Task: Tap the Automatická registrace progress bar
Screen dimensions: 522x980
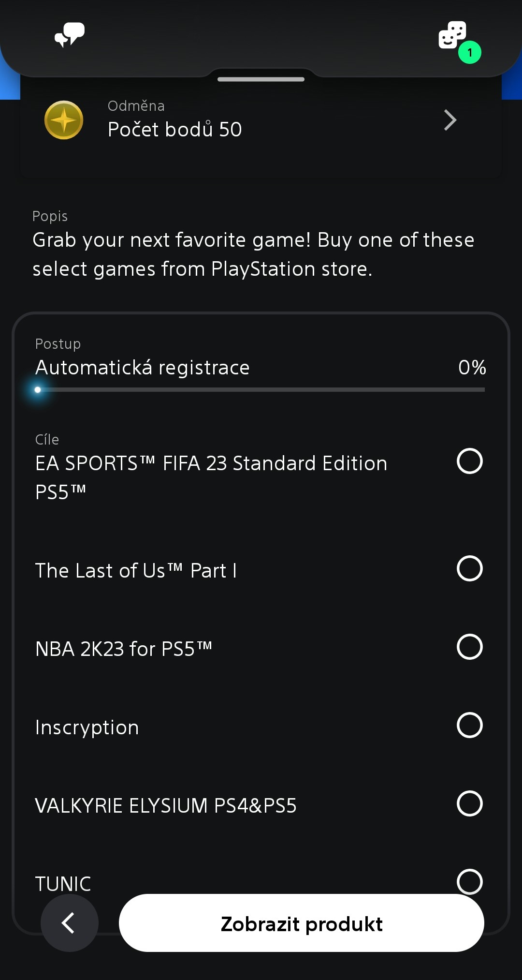Action: coord(261,389)
